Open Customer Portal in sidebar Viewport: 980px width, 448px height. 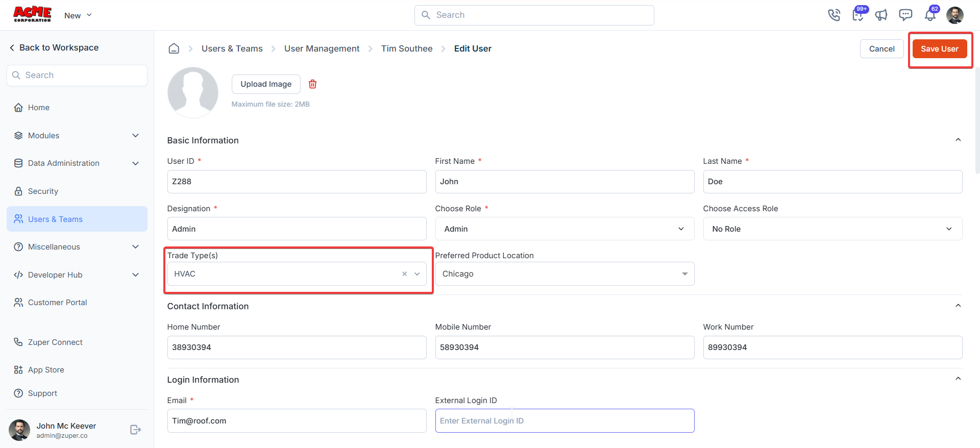tap(77, 303)
